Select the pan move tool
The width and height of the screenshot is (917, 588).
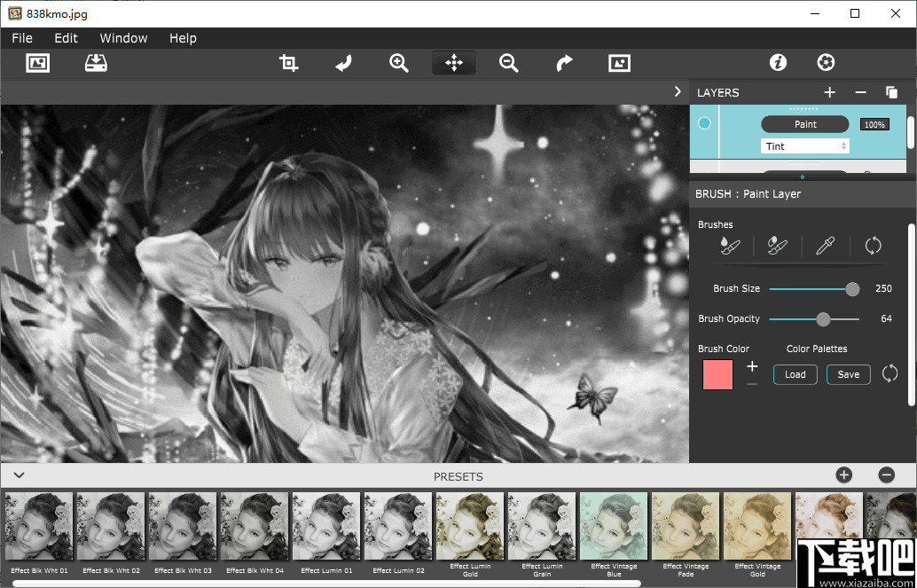[x=454, y=63]
